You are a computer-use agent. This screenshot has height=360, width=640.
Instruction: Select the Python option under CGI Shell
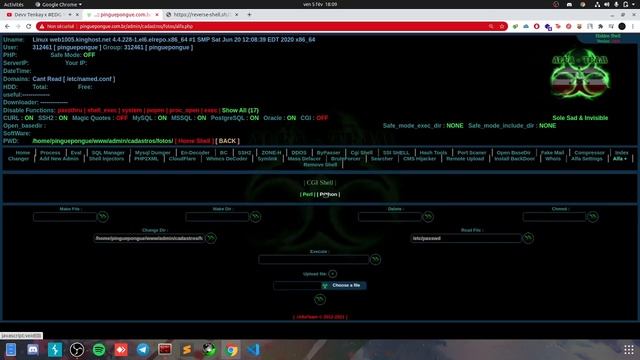[x=328, y=194]
